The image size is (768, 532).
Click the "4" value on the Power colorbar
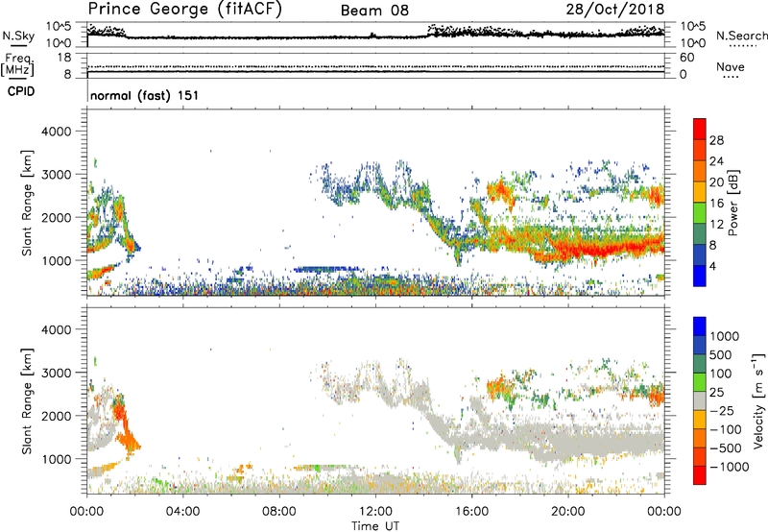712,266
